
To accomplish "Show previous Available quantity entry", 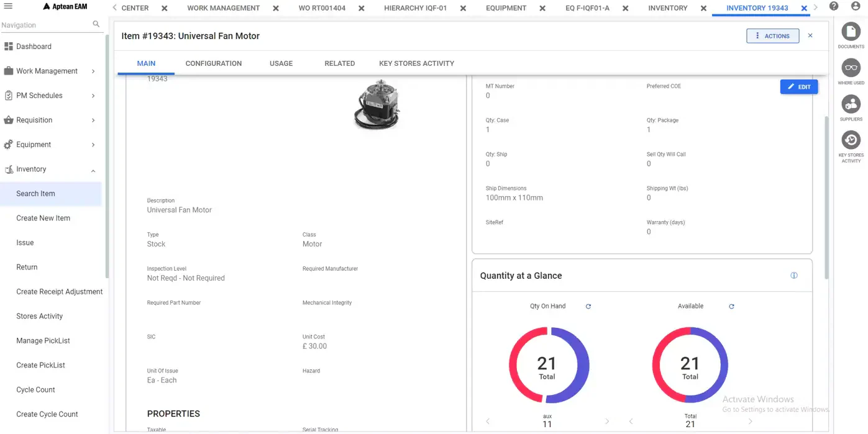I will coord(631,422).
